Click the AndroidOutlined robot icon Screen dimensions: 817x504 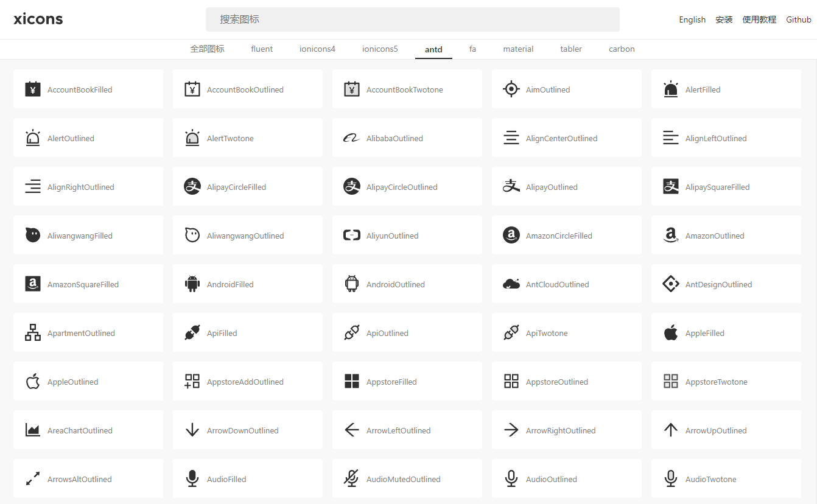point(352,284)
